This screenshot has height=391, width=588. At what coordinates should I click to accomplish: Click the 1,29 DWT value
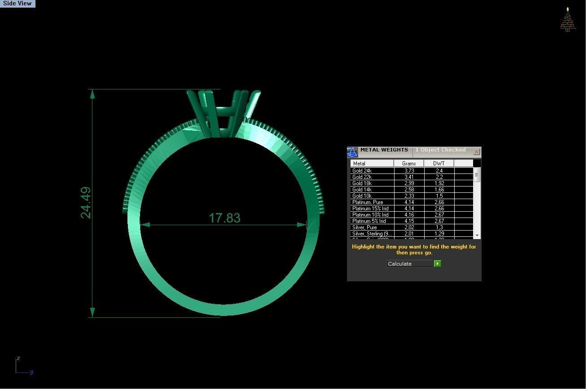[x=439, y=234]
